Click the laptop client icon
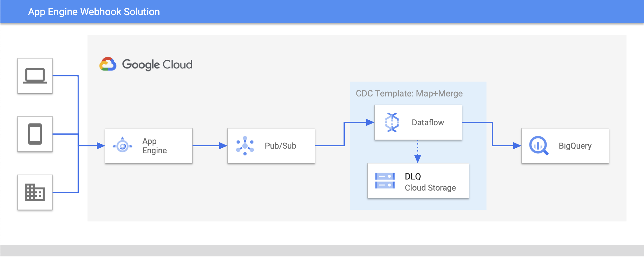 (35, 76)
